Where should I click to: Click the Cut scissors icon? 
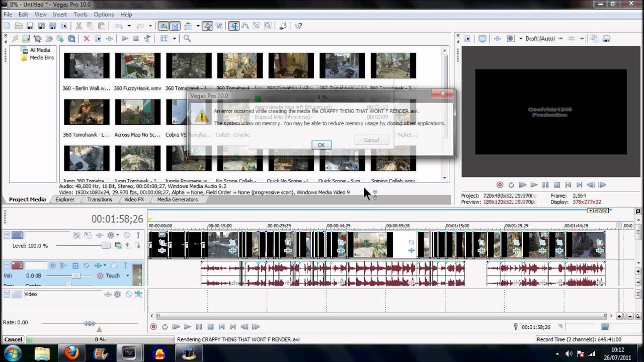(79, 26)
